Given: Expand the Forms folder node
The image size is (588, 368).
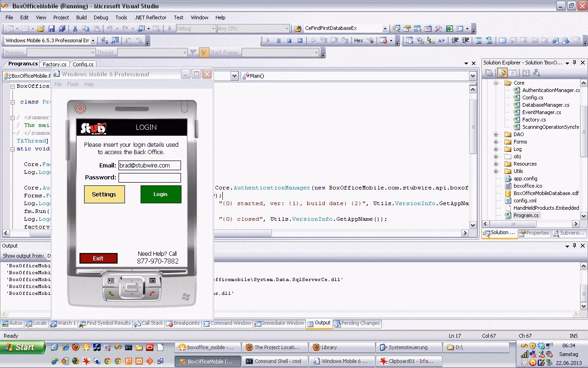Looking at the screenshot, I should 496,142.
